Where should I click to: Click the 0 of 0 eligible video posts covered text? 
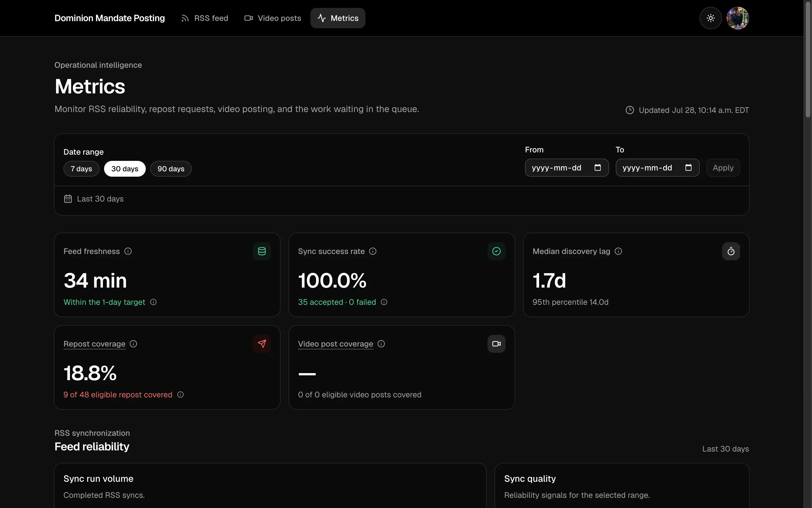pyautogui.click(x=360, y=395)
